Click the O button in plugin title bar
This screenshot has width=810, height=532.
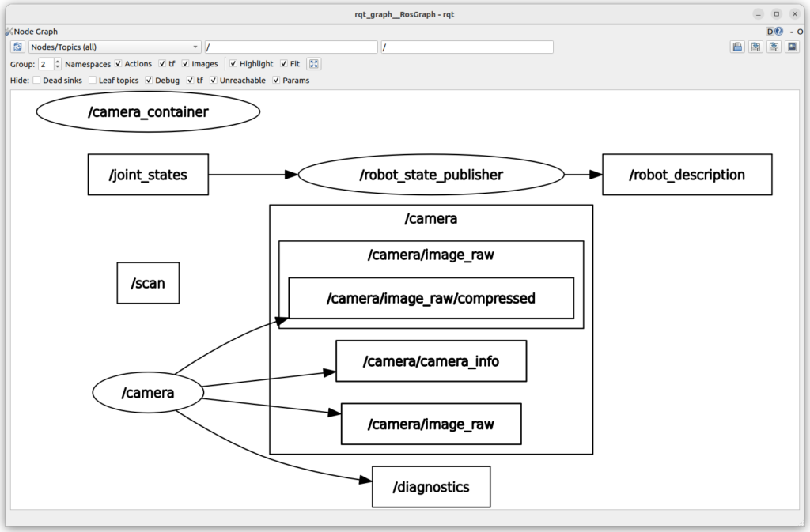pyautogui.click(x=800, y=32)
